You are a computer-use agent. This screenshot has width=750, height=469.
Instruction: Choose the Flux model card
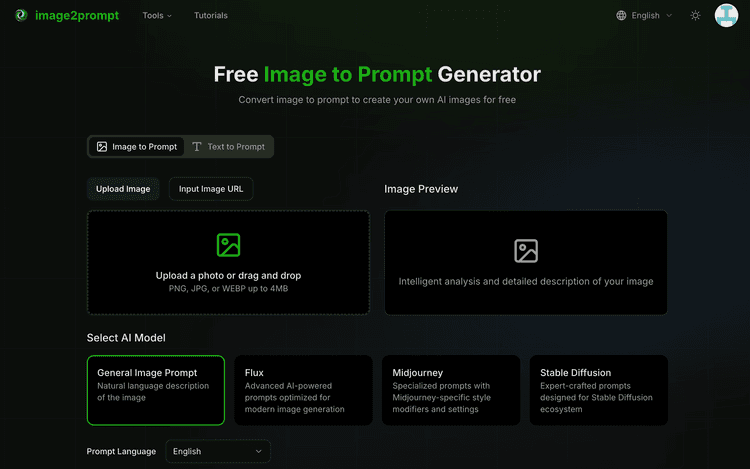[x=303, y=390]
